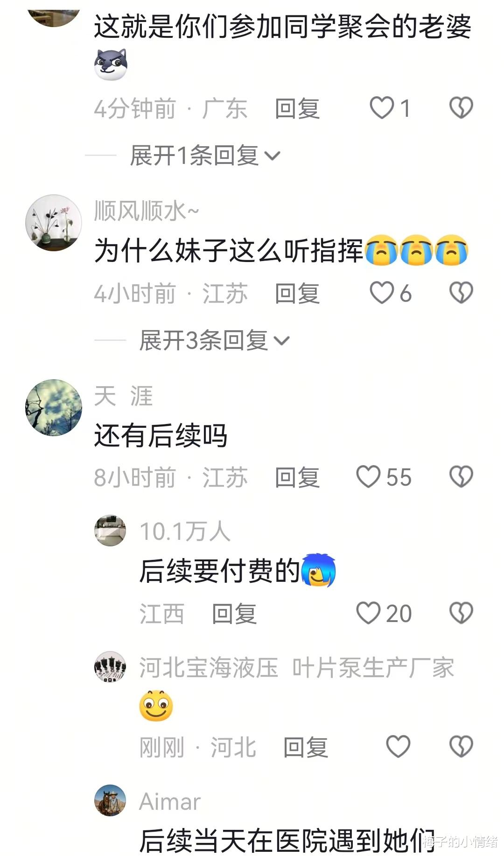Like the 河北宝海液压 smiley reply
The height and width of the screenshot is (856, 504).
[398, 746]
